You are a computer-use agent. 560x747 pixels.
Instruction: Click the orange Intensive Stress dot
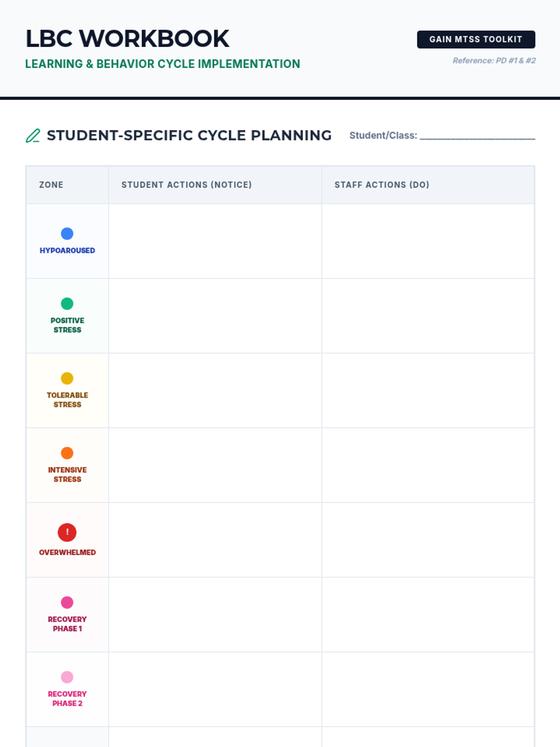click(x=67, y=453)
